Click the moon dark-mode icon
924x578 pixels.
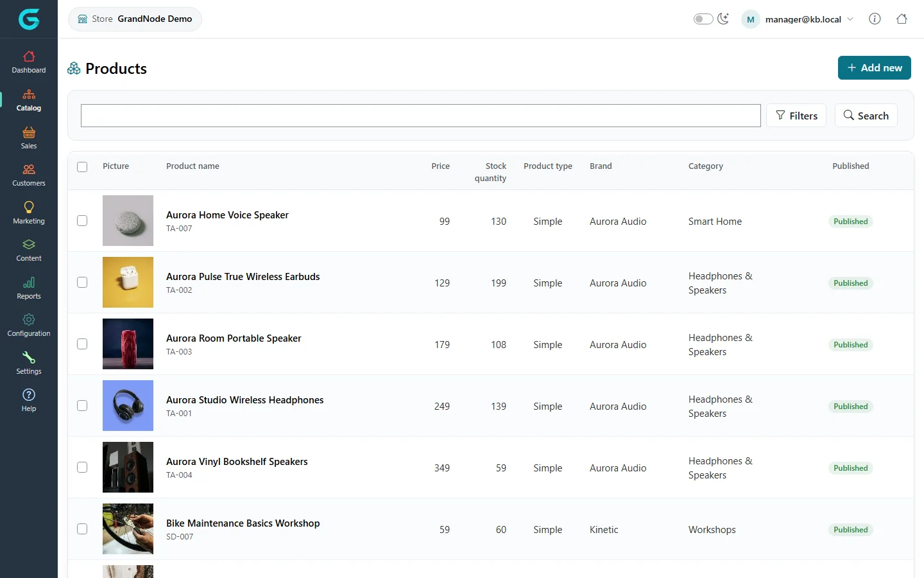point(723,19)
